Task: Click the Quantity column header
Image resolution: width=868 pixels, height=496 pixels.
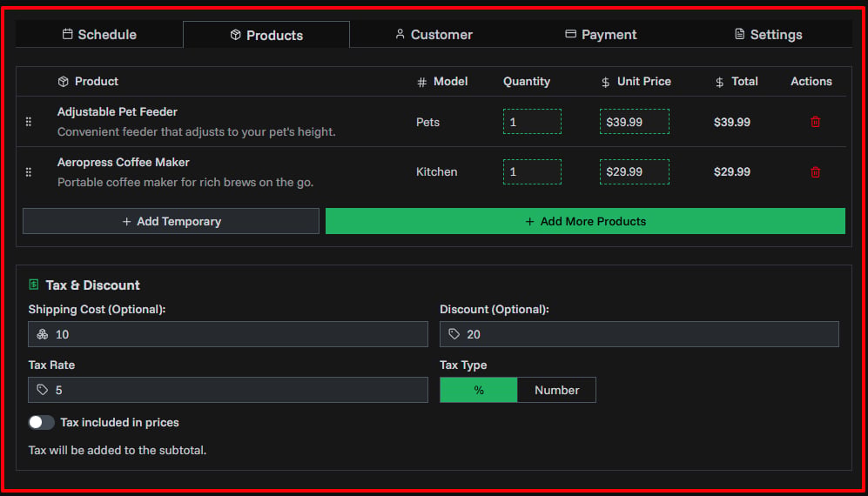Action: 527,82
